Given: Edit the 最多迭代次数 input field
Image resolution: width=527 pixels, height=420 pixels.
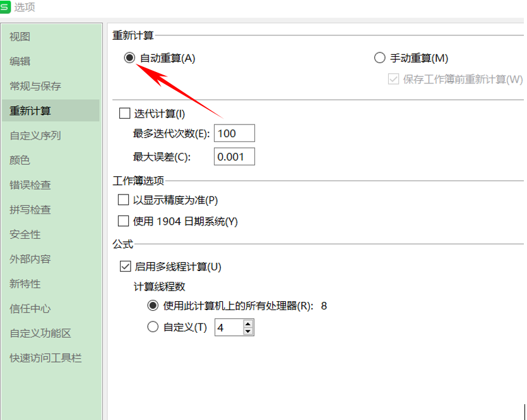Looking at the screenshot, I should (x=234, y=133).
